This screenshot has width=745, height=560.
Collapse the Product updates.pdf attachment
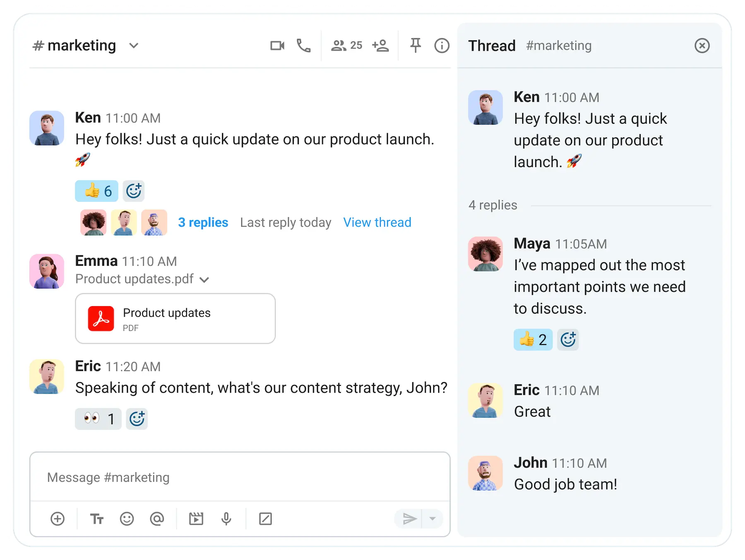(204, 280)
